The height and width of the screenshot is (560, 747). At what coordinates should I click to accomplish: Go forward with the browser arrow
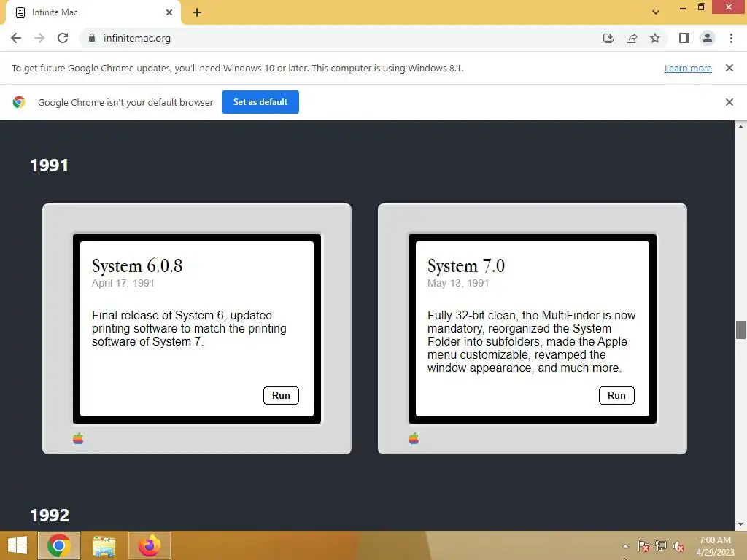39,38
